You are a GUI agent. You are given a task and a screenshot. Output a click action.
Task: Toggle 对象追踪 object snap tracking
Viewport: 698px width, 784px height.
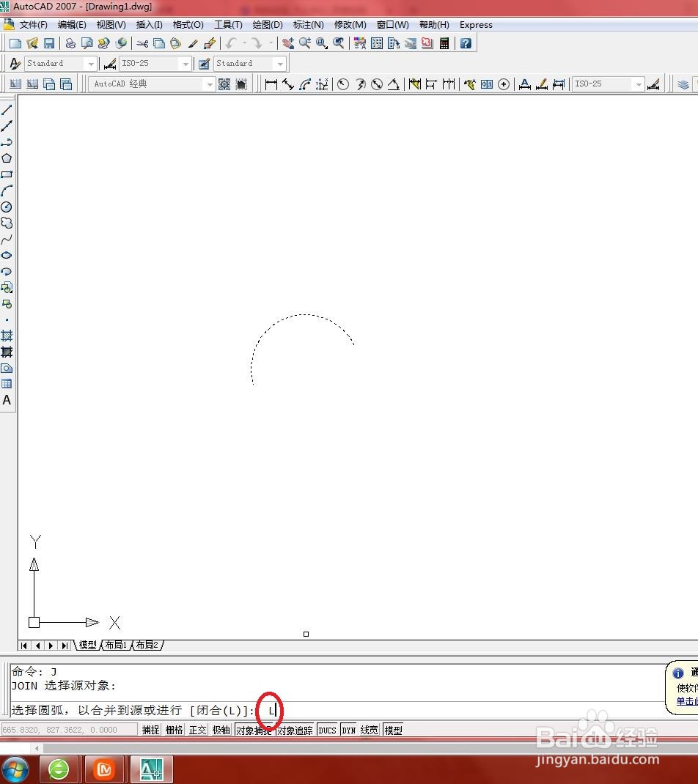click(295, 730)
